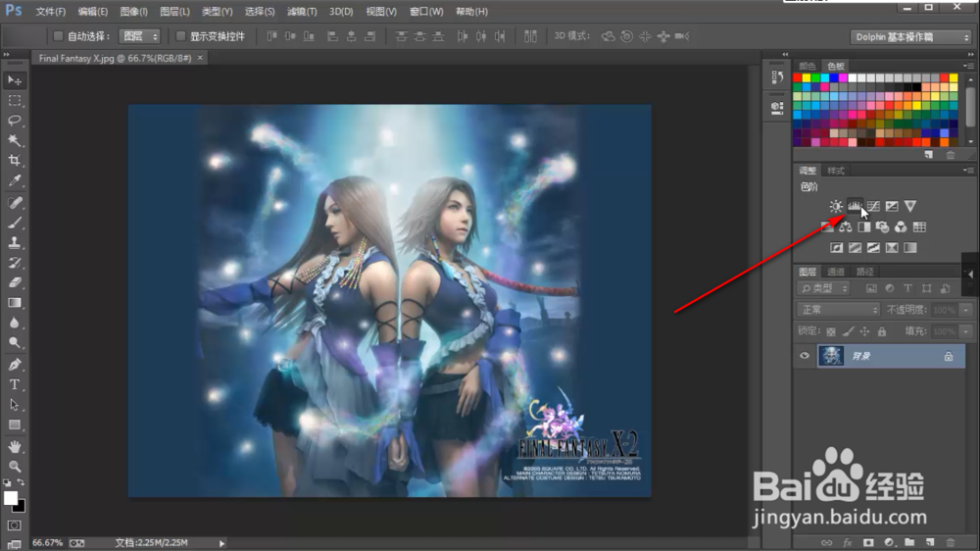
Task: Select the Dodge tool
Action: coord(15,343)
